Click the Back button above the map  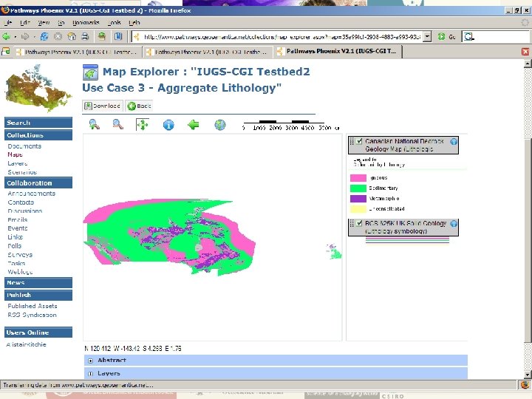[x=139, y=106]
